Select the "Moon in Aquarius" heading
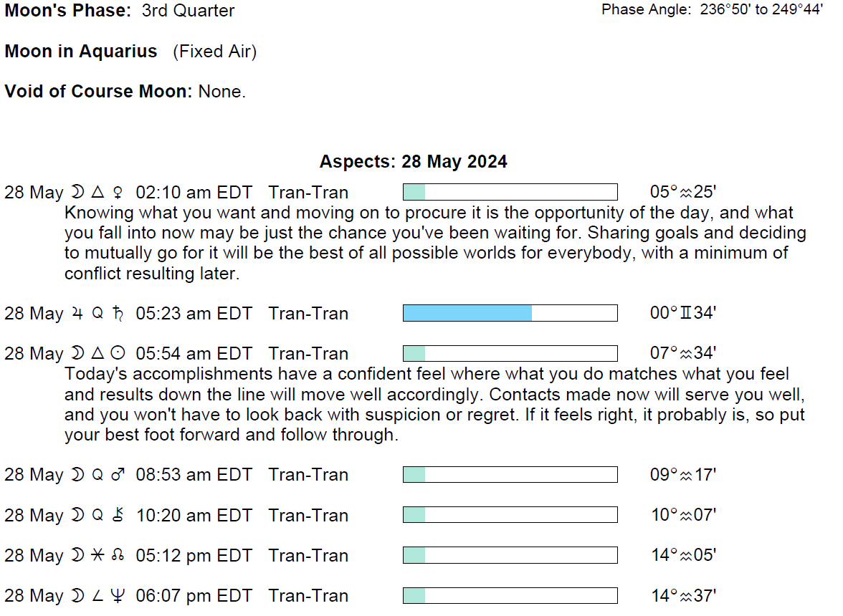843x616 pixels. (x=81, y=52)
